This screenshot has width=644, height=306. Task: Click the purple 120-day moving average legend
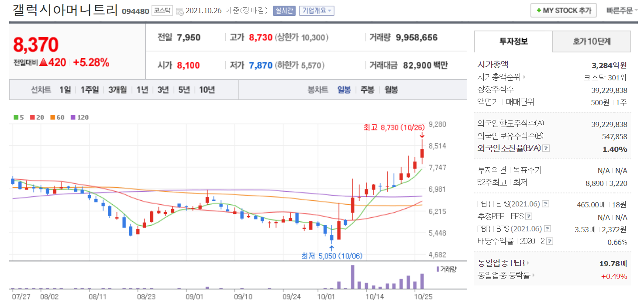79,117
